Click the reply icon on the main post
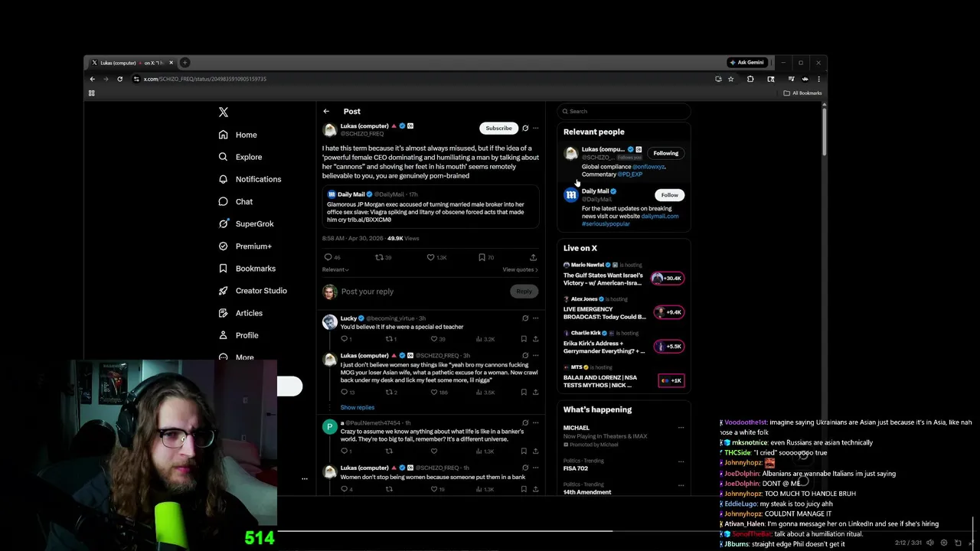The image size is (980, 551). tap(328, 257)
